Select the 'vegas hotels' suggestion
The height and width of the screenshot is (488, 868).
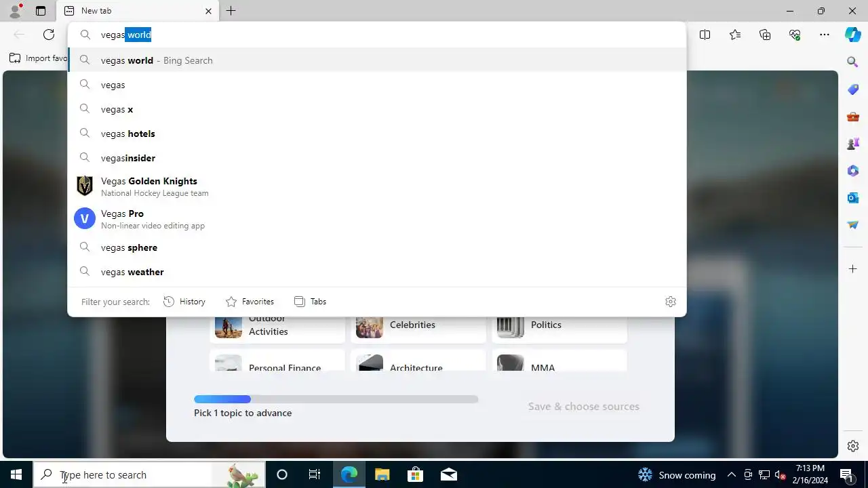[x=377, y=134]
